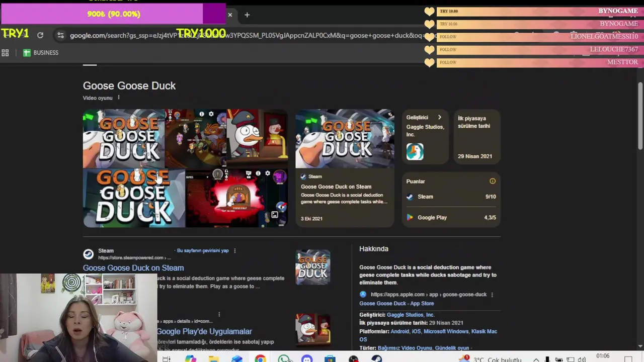Click the 'Goose Goose Duck' panel title
This screenshot has height=362, width=644.
click(129, 85)
